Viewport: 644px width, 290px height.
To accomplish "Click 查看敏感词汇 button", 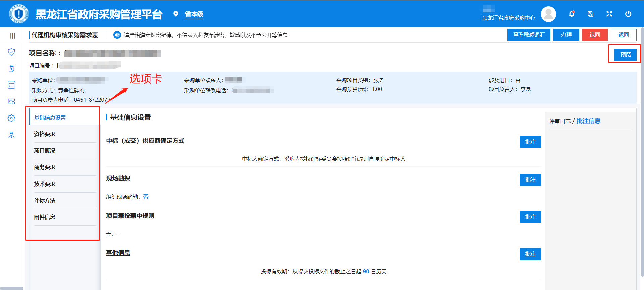I will pyautogui.click(x=529, y=35).
